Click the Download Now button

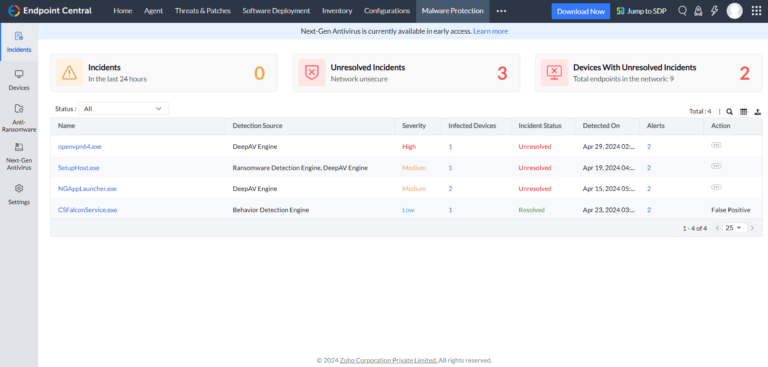[x=581, y=11]
